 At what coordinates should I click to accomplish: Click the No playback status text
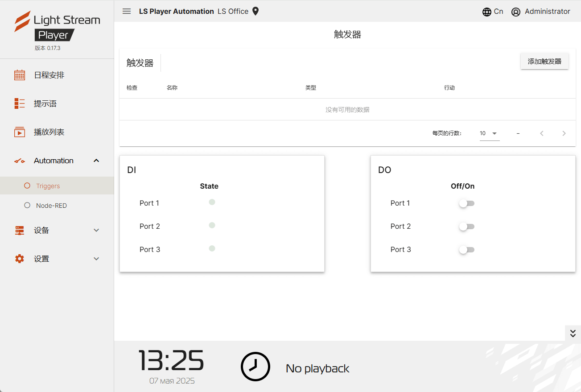point(317,368)
